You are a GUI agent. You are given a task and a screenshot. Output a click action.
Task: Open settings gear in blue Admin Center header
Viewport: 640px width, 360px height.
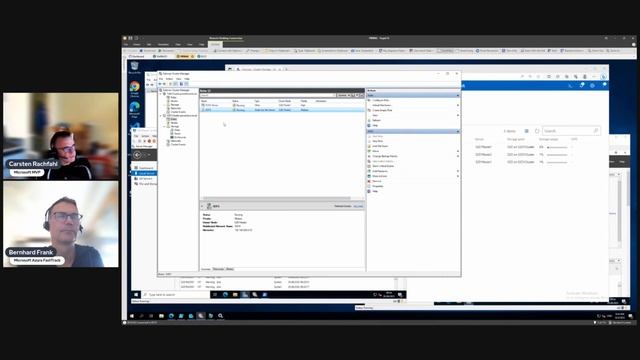(592, 85)
